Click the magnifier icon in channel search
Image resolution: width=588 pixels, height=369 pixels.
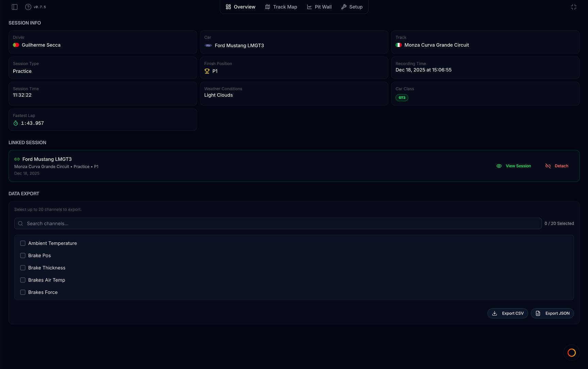[x=20, y=223]
